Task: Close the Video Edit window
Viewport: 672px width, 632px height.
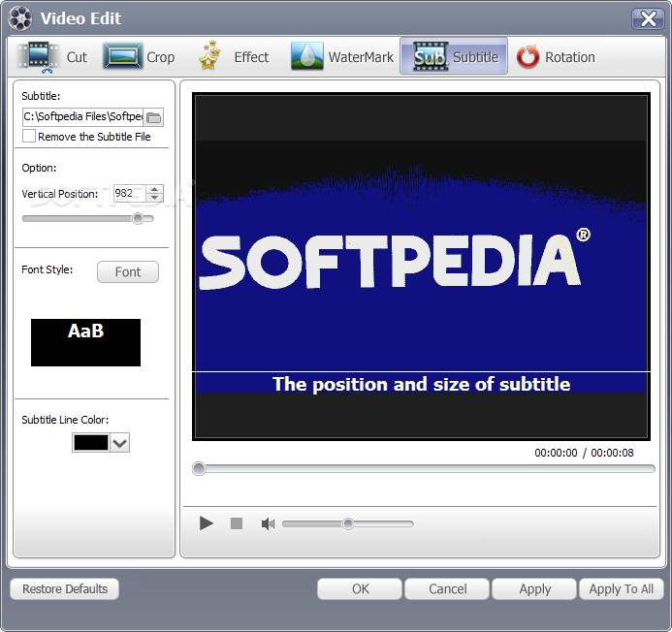Action: click(648, 18)
